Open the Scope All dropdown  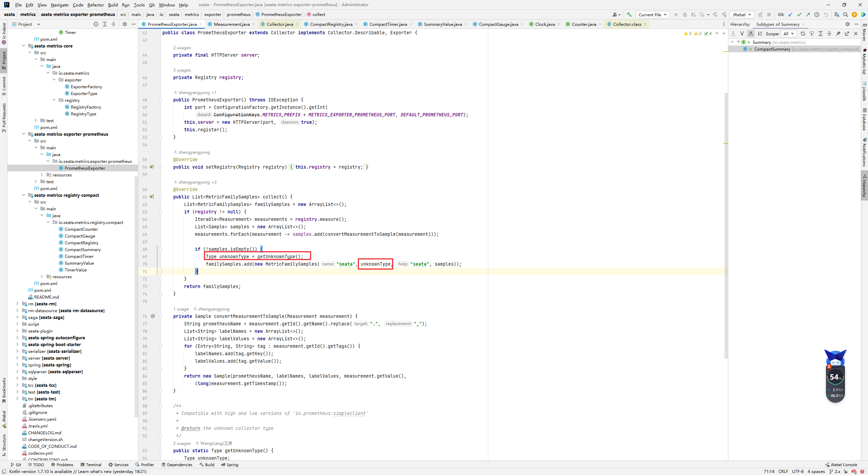tap(788, 34)
